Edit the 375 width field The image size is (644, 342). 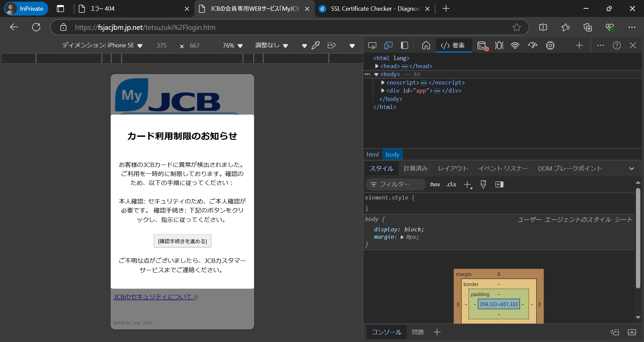tap(161, 46)
